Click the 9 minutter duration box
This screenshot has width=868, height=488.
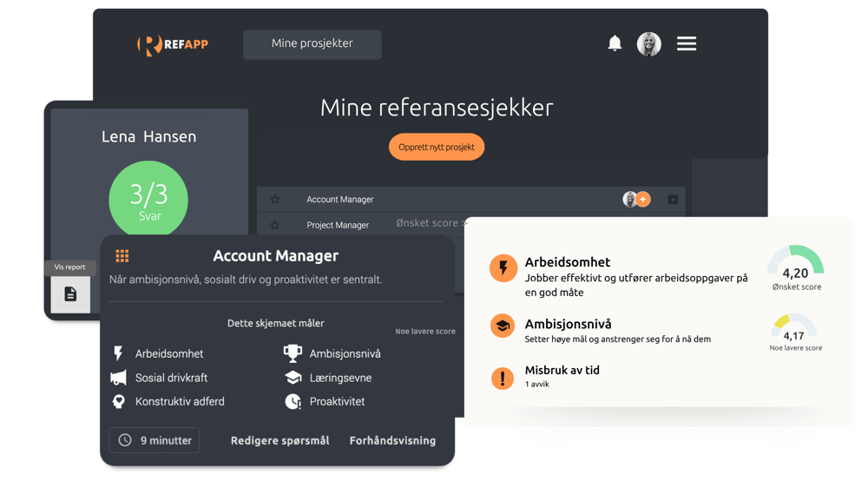point(155,440)
